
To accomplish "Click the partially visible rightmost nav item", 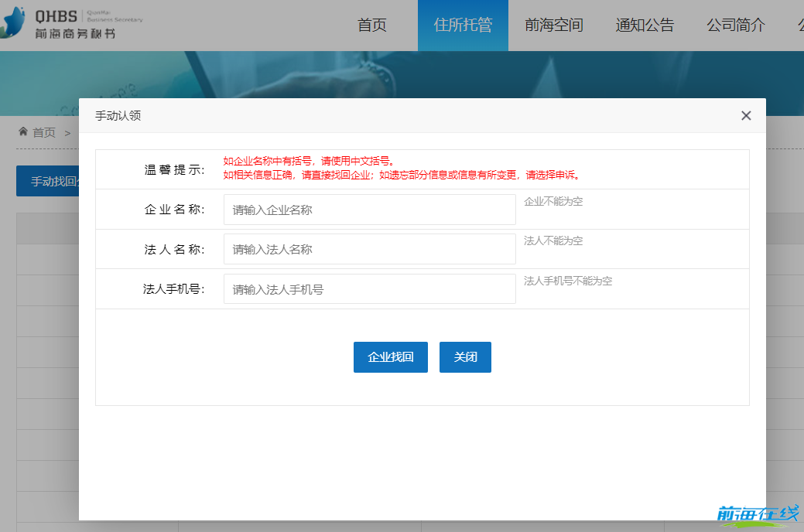I will pos(799,25).
